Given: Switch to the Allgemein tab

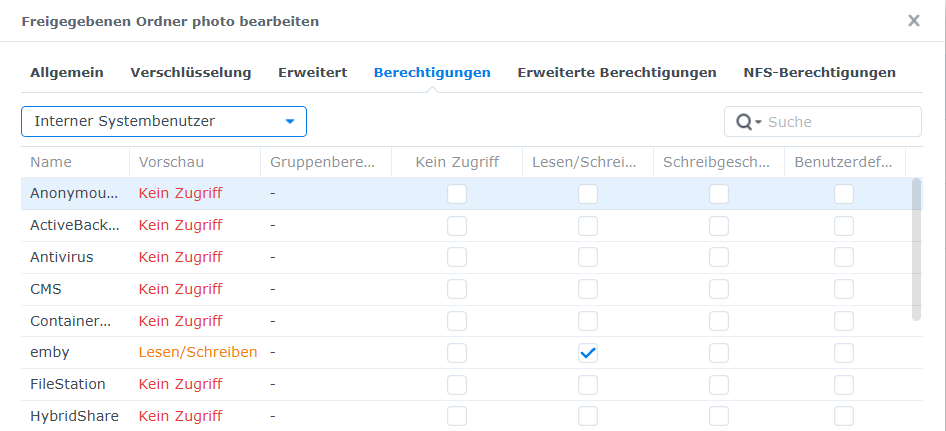Looking at the screenshot, I should point(67,73).
